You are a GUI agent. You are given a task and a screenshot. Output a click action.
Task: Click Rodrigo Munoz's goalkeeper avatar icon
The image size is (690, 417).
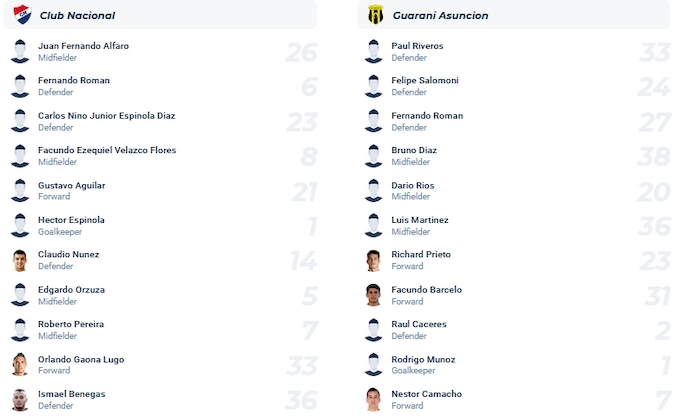[374, 365]
